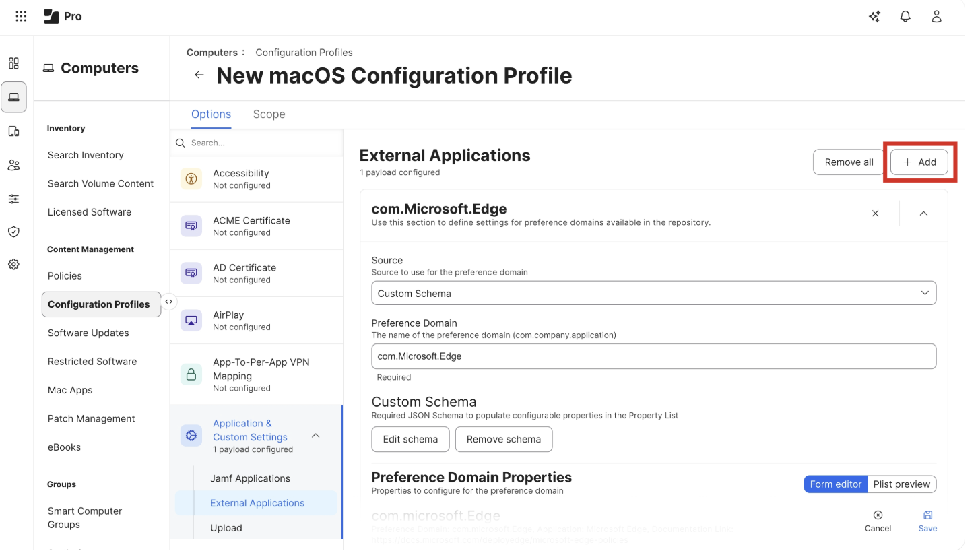Open the notifications bell
Image resolution: width=980 pixels, height=557 pixels.
coord(905,17)
